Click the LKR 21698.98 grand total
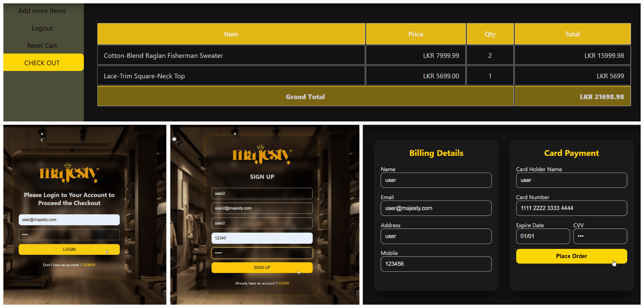This screenshot has width=644, height=308. point(573,97)
